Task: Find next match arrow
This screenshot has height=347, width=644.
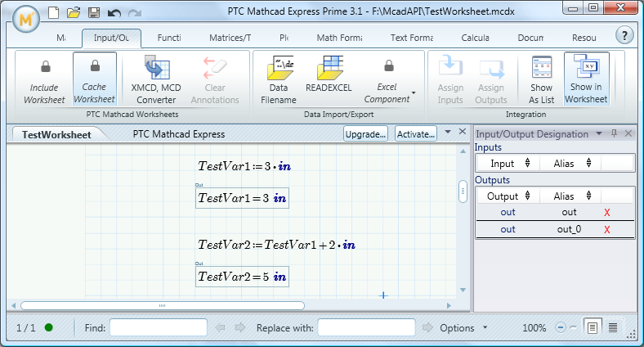Action: (239, 327)
